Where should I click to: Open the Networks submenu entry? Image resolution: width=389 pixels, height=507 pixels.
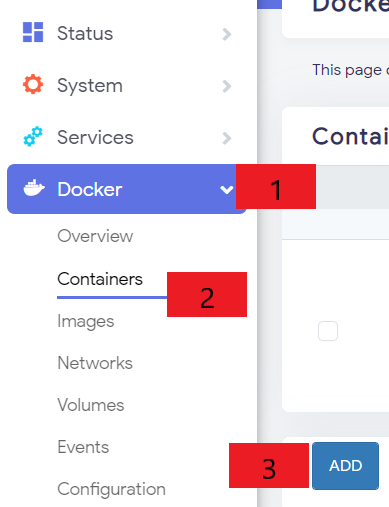click(x=95, y=363)
